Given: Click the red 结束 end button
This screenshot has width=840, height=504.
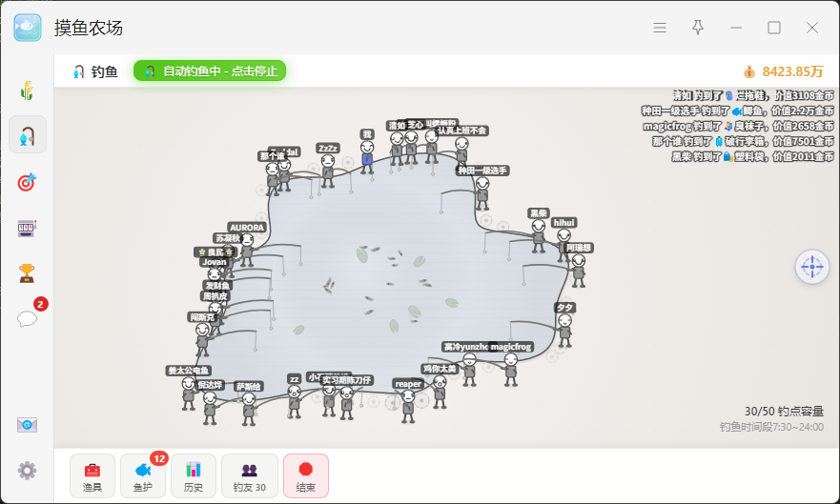Looking at the screenshot, I should click(x=306, y=475).
